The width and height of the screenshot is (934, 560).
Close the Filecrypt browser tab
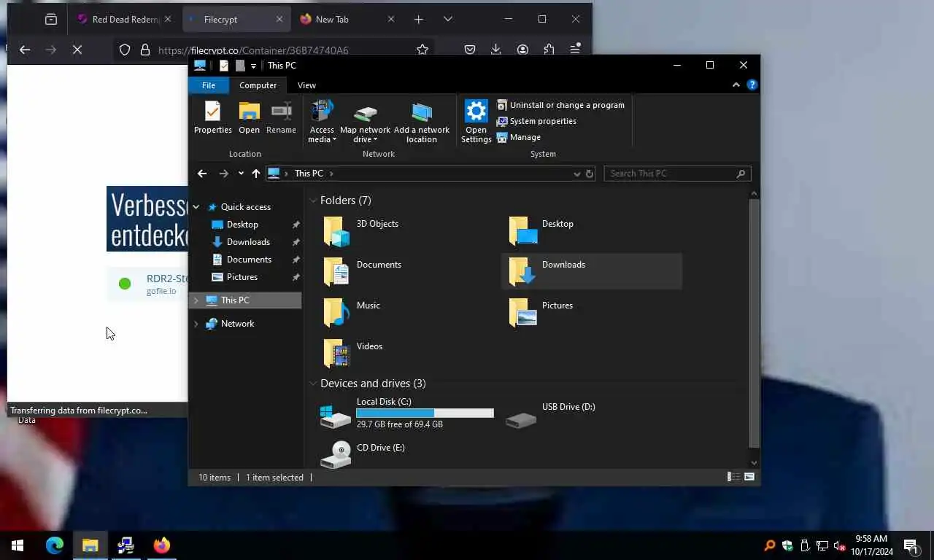tap(279, 20)
